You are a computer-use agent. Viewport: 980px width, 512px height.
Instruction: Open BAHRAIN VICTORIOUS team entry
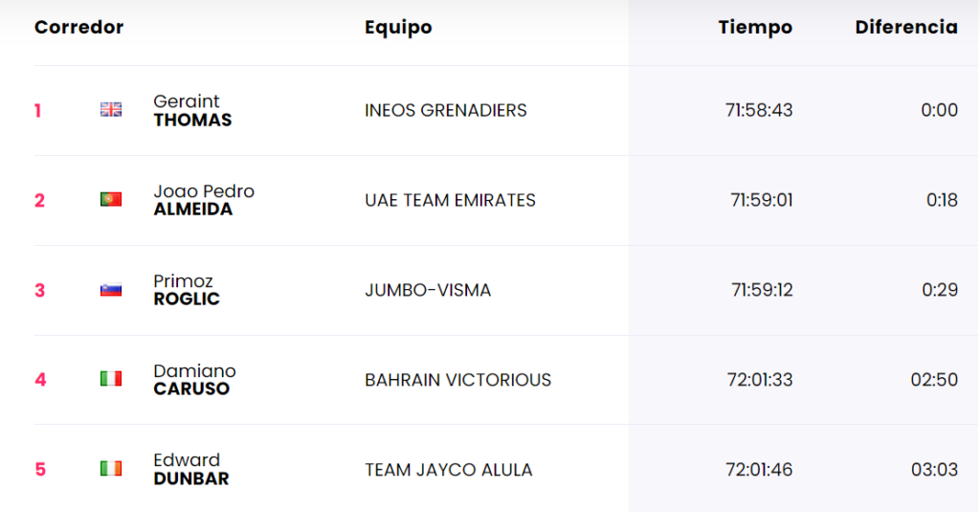click(457, 380)
